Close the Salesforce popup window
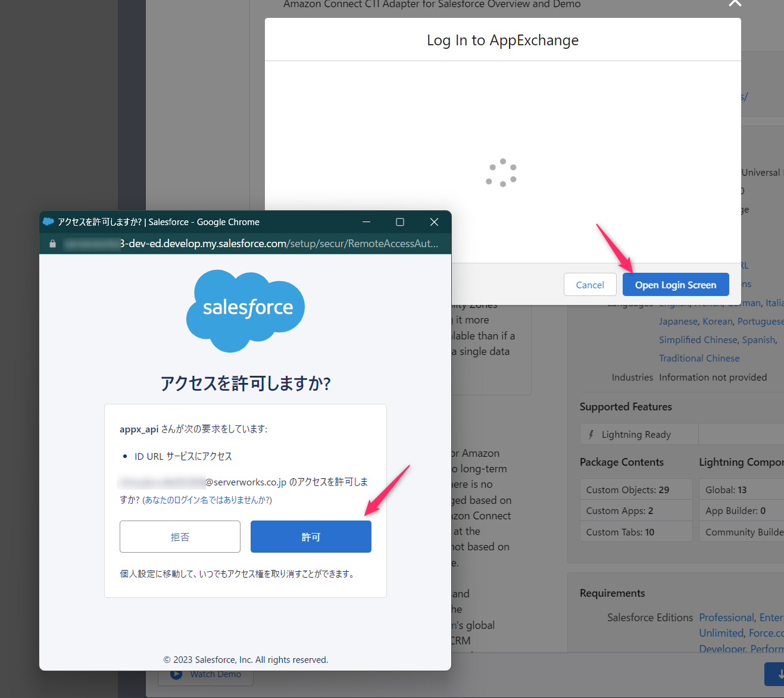 coord(434,222)
